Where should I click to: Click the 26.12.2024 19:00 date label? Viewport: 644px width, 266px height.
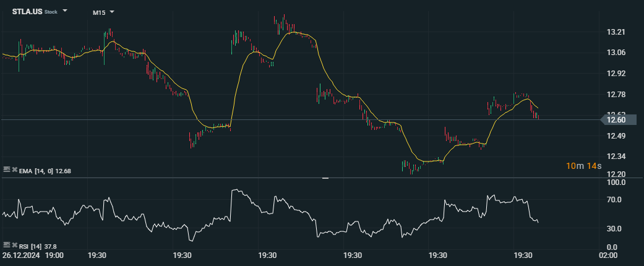point(32,255)
